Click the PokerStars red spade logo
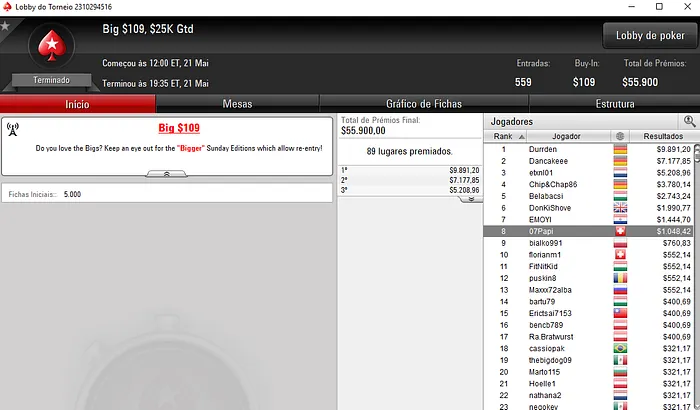Viewport: 700px width, 410px height. [52, 46]
